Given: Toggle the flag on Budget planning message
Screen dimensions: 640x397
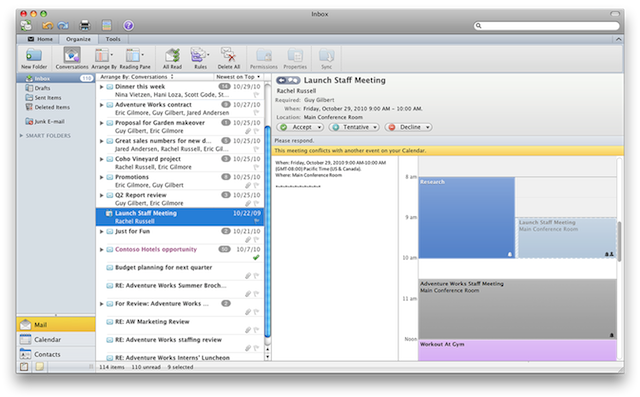Looking at the screenshot, I should tap(256, 276).
